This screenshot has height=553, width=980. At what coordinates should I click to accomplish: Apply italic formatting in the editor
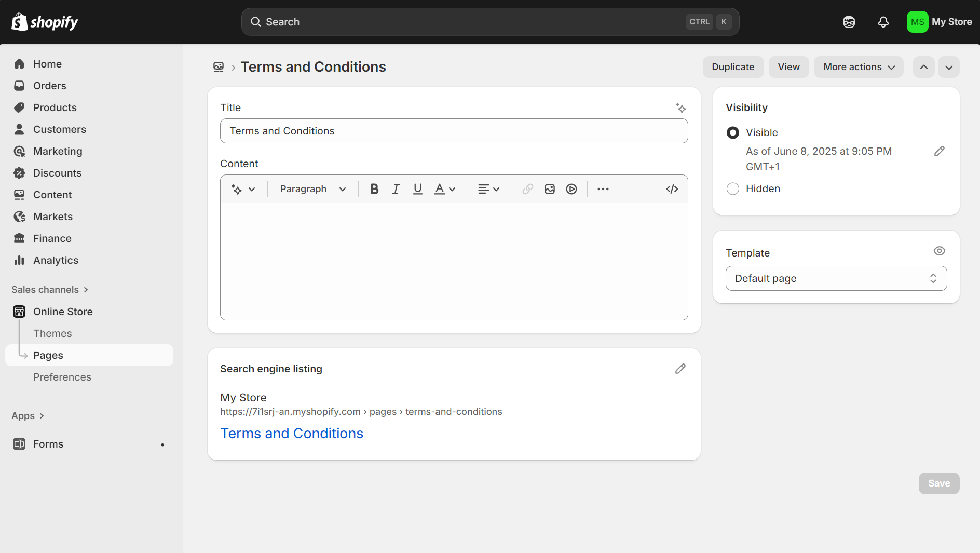coord(396,188)
